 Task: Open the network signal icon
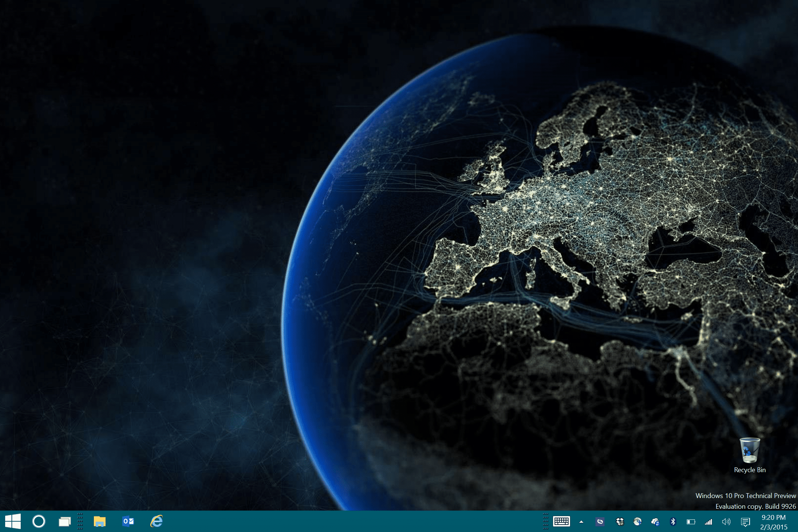(x=708, y=522)
